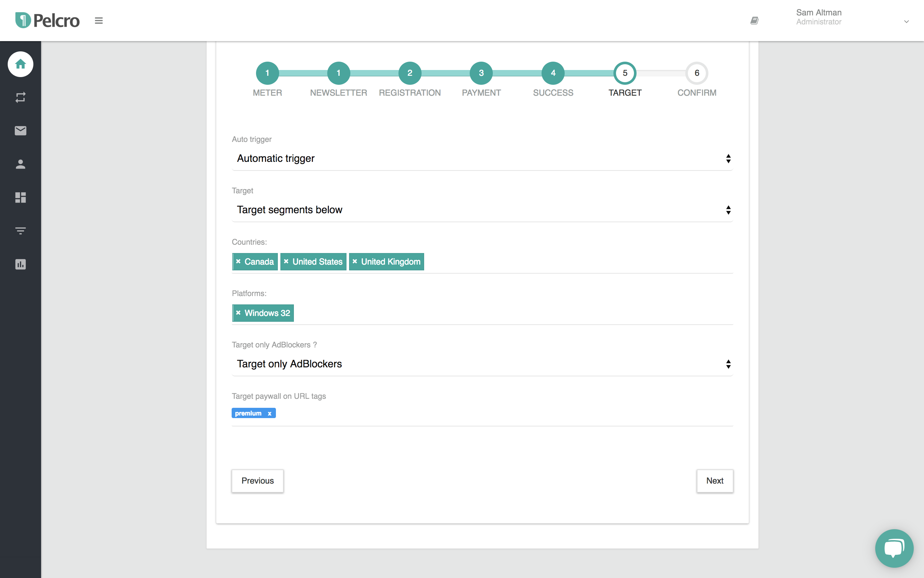Open the Auto trigger dropdown
This screenshot has width=924, height=578.
click(x=482, y=158)
